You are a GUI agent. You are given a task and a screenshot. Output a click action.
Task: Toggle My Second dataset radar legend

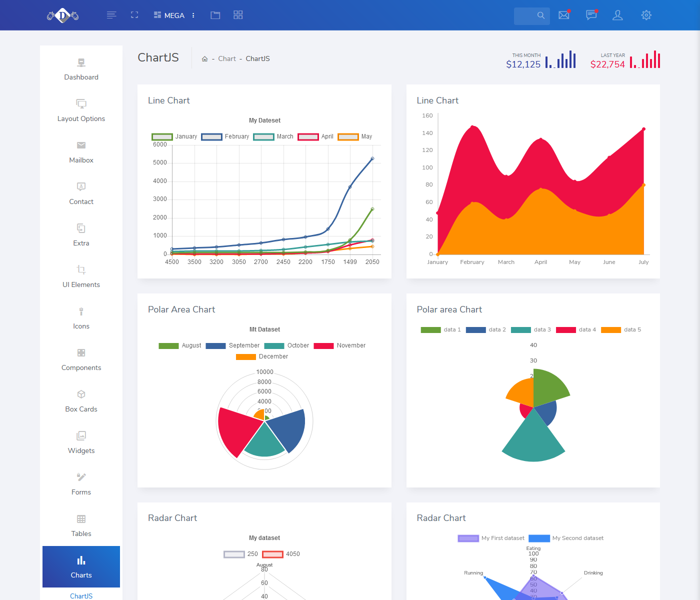566,538
